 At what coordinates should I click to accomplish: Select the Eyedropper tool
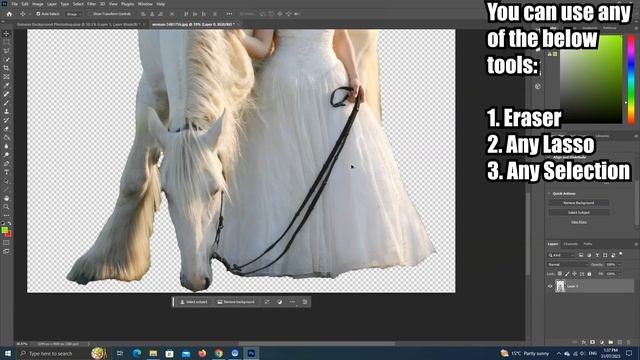[x=6, y=85]
